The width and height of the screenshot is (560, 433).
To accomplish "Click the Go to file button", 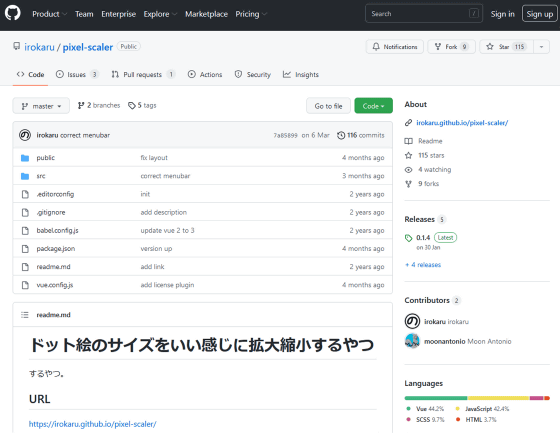I will [x=328, y=106].
